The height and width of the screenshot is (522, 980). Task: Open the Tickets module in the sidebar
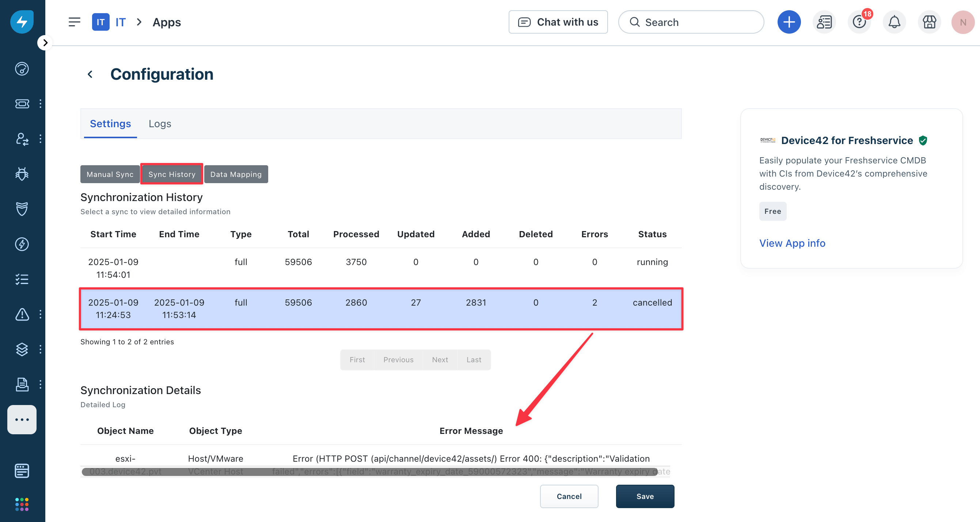tap(22, 103)
